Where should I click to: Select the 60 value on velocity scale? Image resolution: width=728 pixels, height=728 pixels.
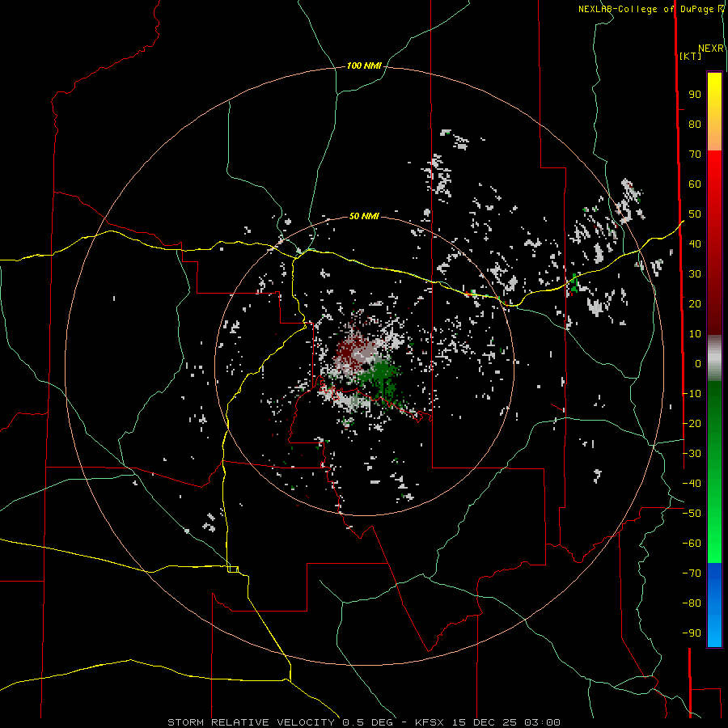(x=695, y=184)
